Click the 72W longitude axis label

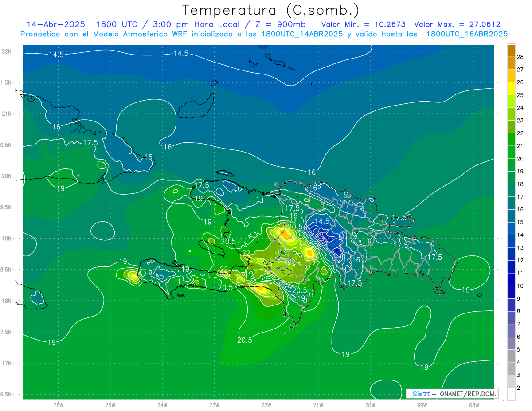click(x=266, y=405)
